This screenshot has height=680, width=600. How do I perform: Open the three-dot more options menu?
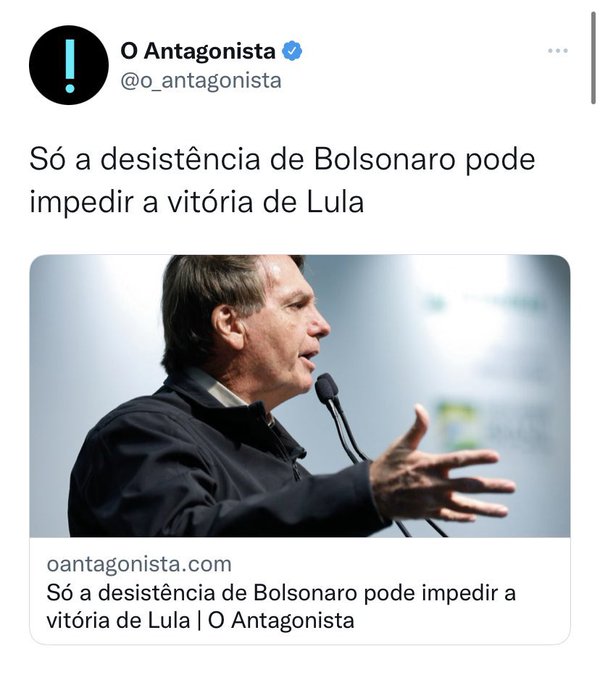click(558, 51)
